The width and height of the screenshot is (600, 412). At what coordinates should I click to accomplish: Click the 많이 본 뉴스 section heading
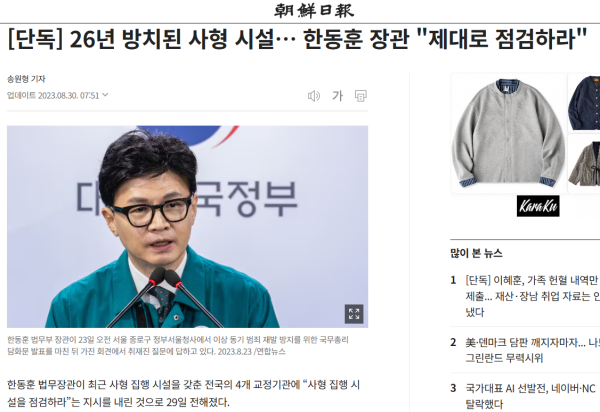point(476,253)
